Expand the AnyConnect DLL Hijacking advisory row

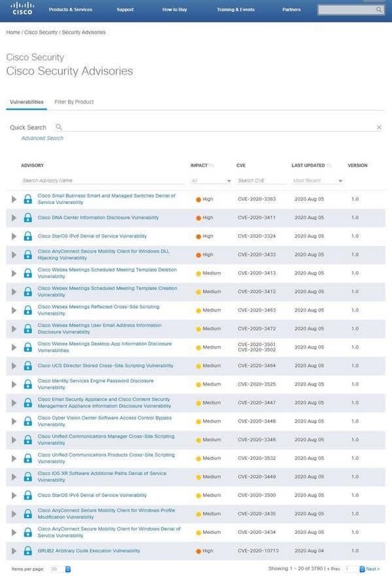(x=14, y=254)
